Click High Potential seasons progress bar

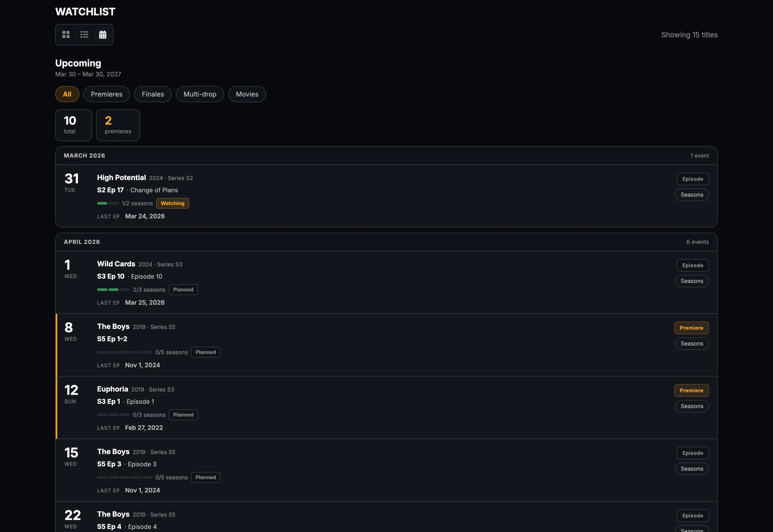pos(108,203)
